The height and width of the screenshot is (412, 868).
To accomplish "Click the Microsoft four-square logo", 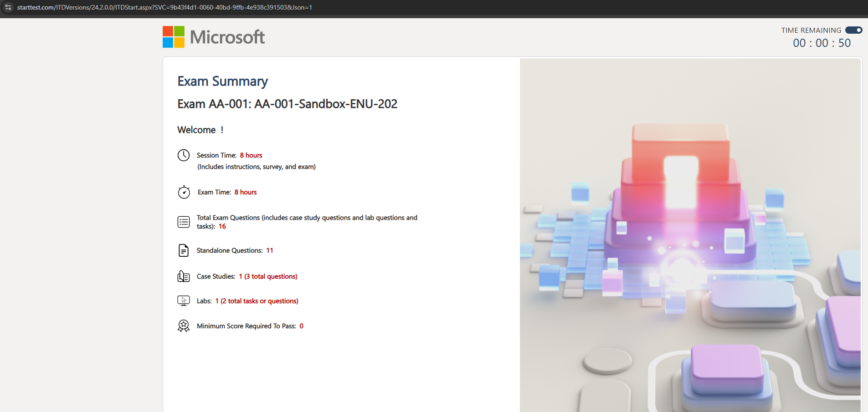I will 174,37.
